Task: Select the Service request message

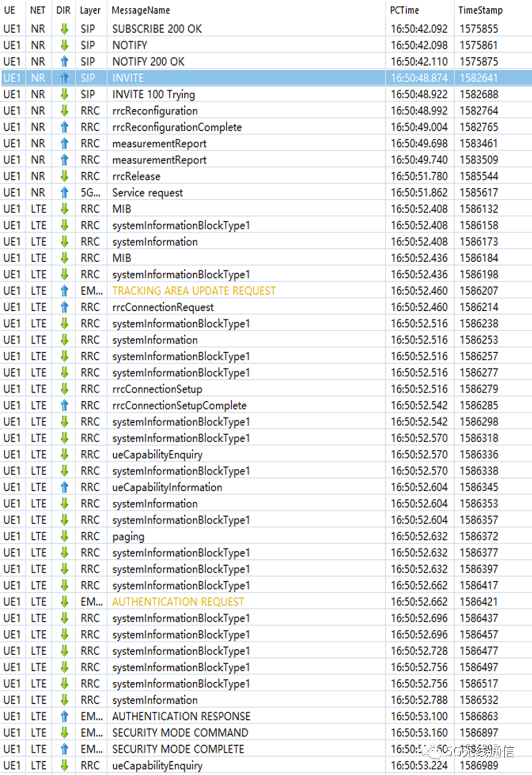Action: pos(147,193)
